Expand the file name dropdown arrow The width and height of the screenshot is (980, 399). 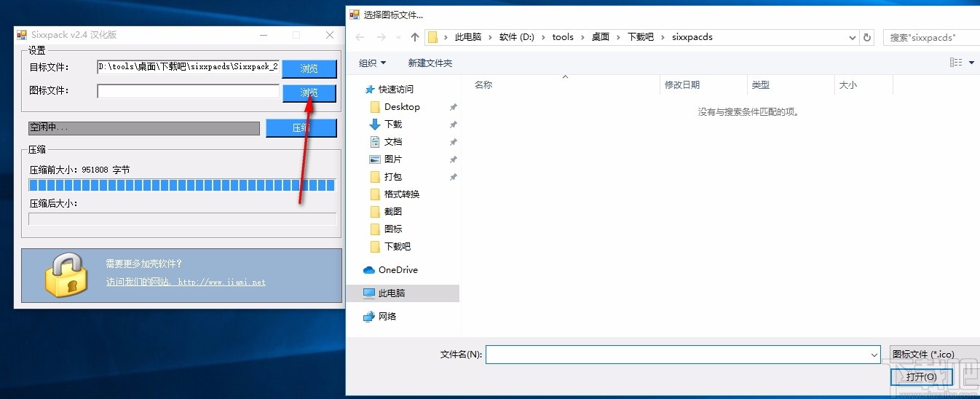click(874, 355)
